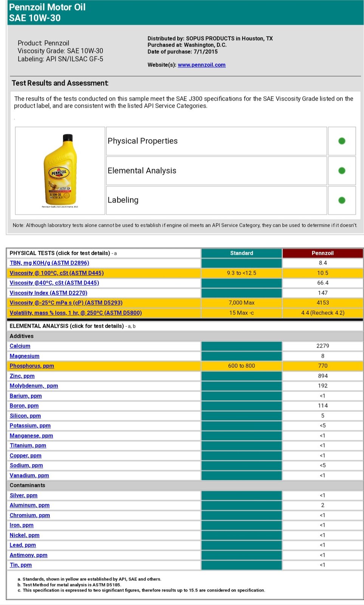Open the Aluminum, ppm link
The width and height of the screenshot is (364, 605).
point(29,505)
